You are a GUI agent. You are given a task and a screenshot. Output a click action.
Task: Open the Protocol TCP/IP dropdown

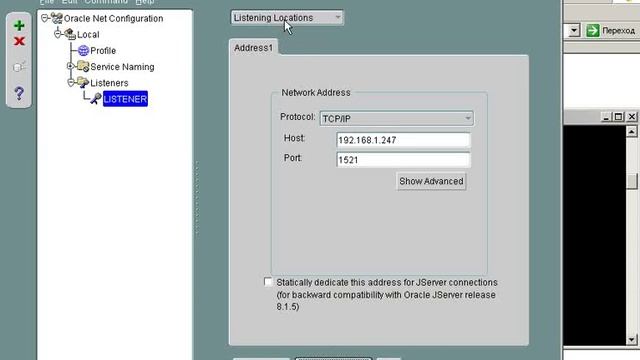point(396,118)
